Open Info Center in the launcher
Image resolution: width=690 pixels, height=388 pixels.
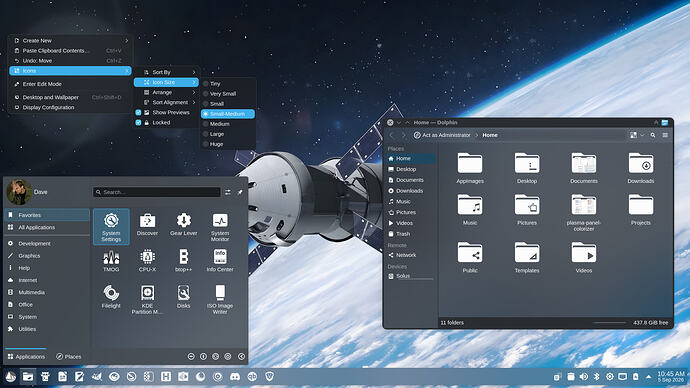pos(220,261)
